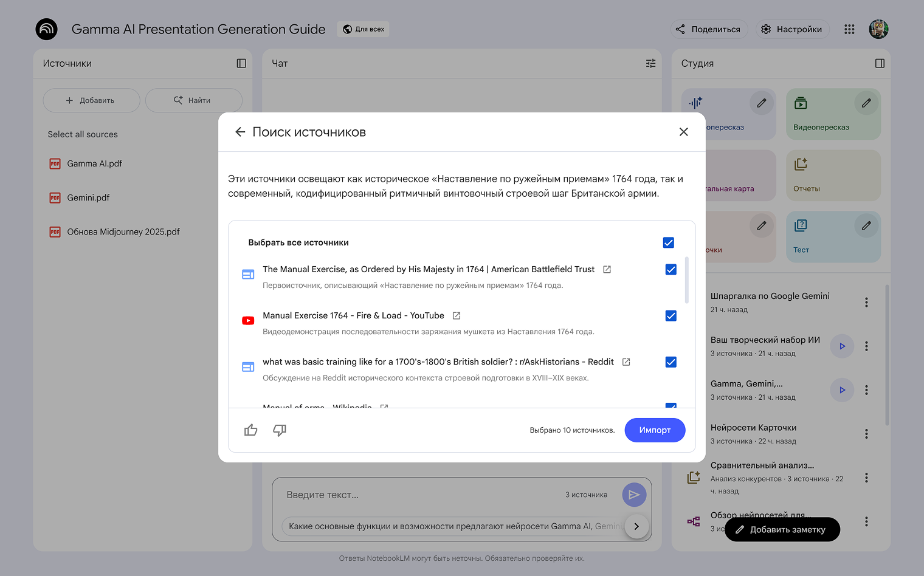Open chat configuration sliders icon
The width and height of the screenshot is (924, 576).
coord(650,63)
